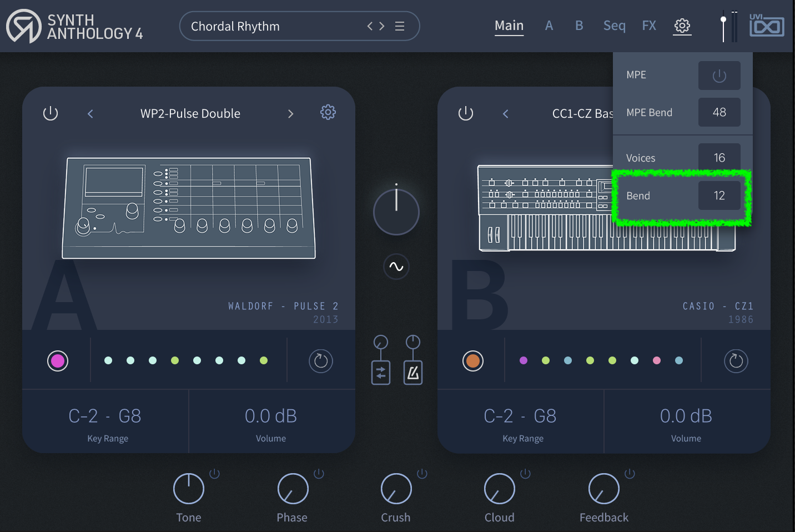Click last blue variation dot on layer B
Image resolution: width=795 pixels, height=532 pixels.
[x=679, y=360]
